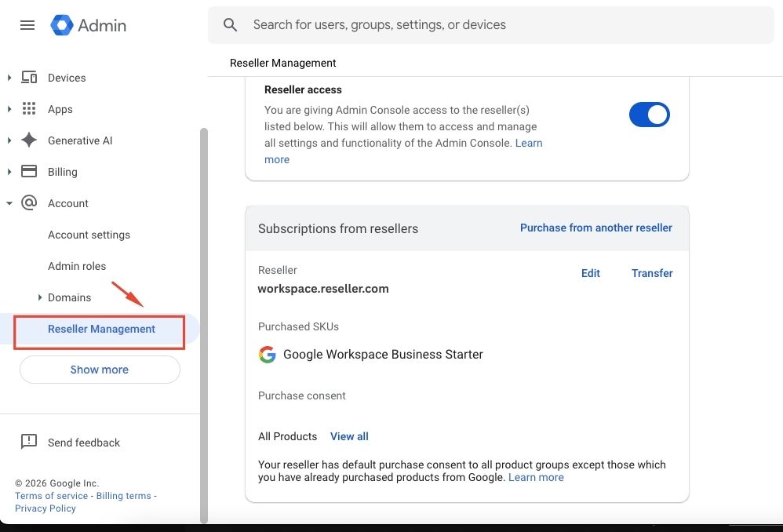Click the Transfer link for the reseller
This screenshot has height=532, width=783.
[652, 273]
